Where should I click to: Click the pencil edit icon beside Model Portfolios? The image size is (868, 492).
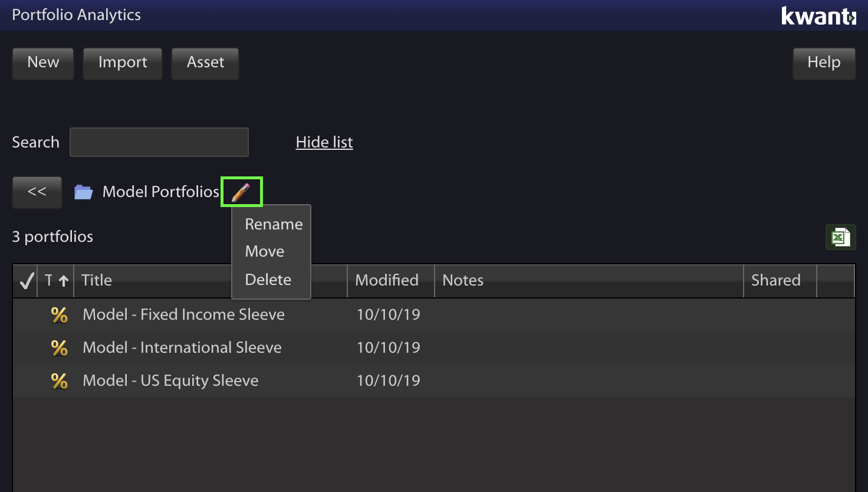click(241, 192)
